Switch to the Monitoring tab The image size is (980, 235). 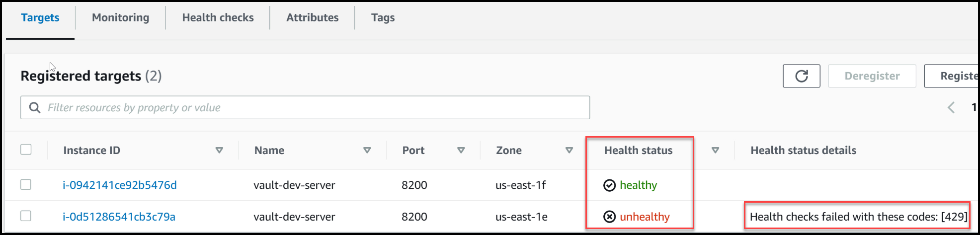pyautogui.click(x=120, y=18)
